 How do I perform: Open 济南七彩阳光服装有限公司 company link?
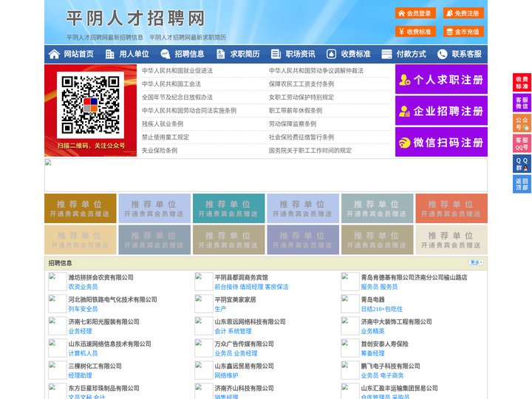point(104,321)
